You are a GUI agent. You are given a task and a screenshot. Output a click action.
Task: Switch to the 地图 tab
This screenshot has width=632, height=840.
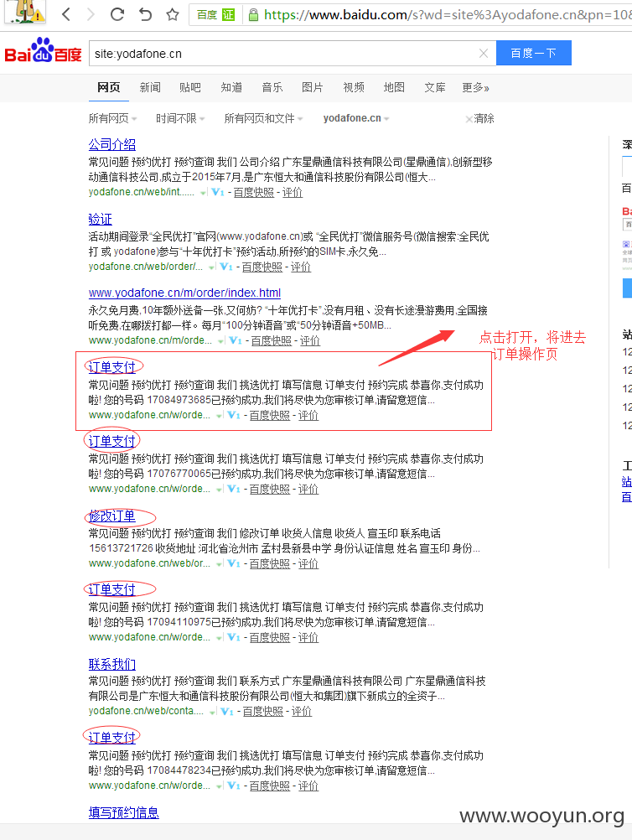(394, 87)
